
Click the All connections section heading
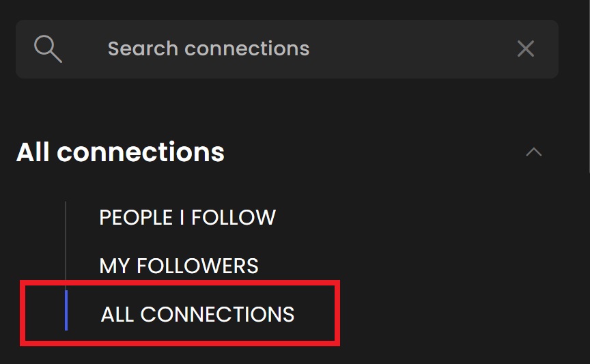(120, 152)
